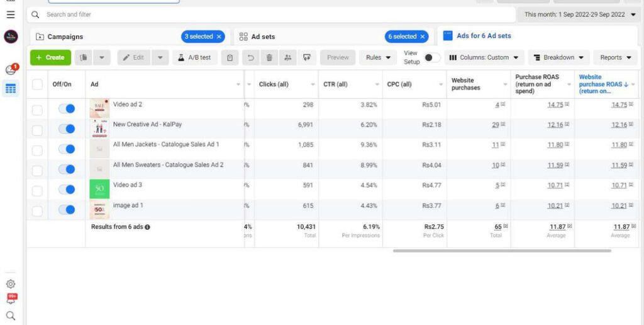Open the date range dropdown
644x325 pixels.
(580, 14)
